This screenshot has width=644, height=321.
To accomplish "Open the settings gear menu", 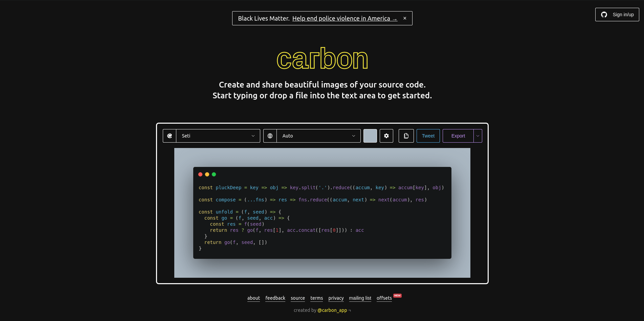I will 386,136.
